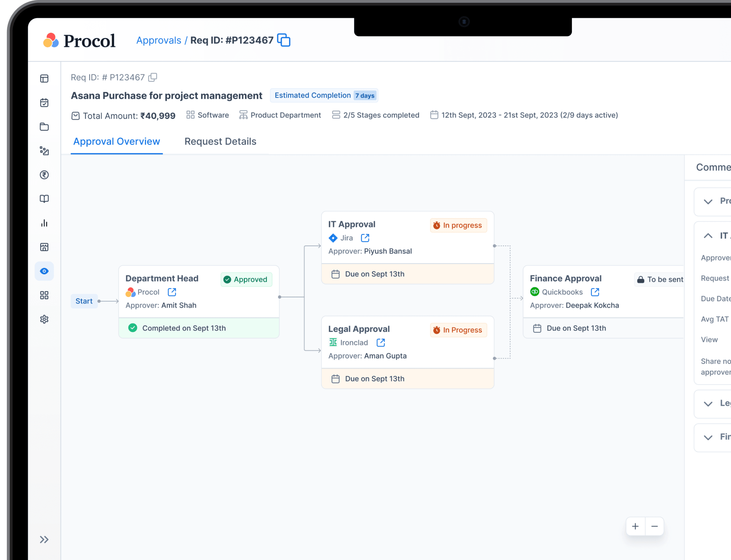The image size is (731, 560).
Task: Collapse the sidebar navigation panel
Action: (x=44, y=539)
